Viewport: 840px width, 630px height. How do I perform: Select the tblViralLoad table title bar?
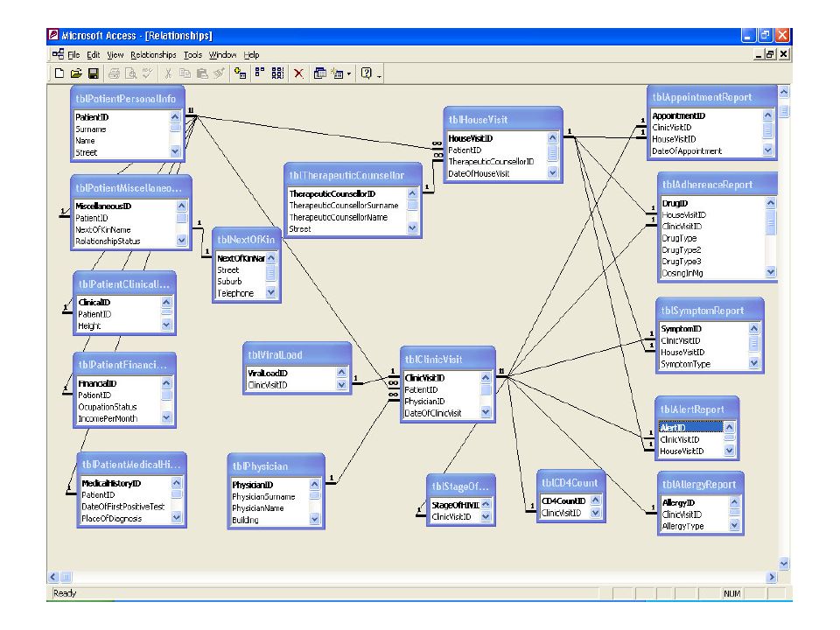297,354
